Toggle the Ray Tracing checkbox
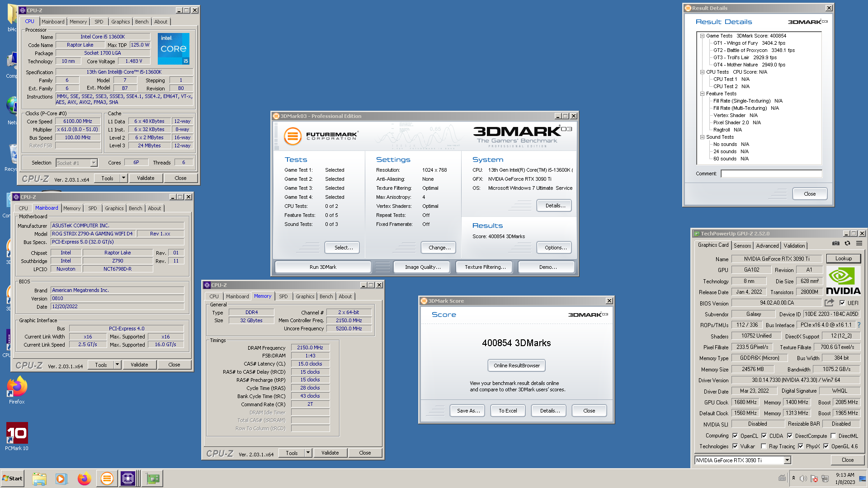Screen dimensions: 868x488 coord(764,446)
